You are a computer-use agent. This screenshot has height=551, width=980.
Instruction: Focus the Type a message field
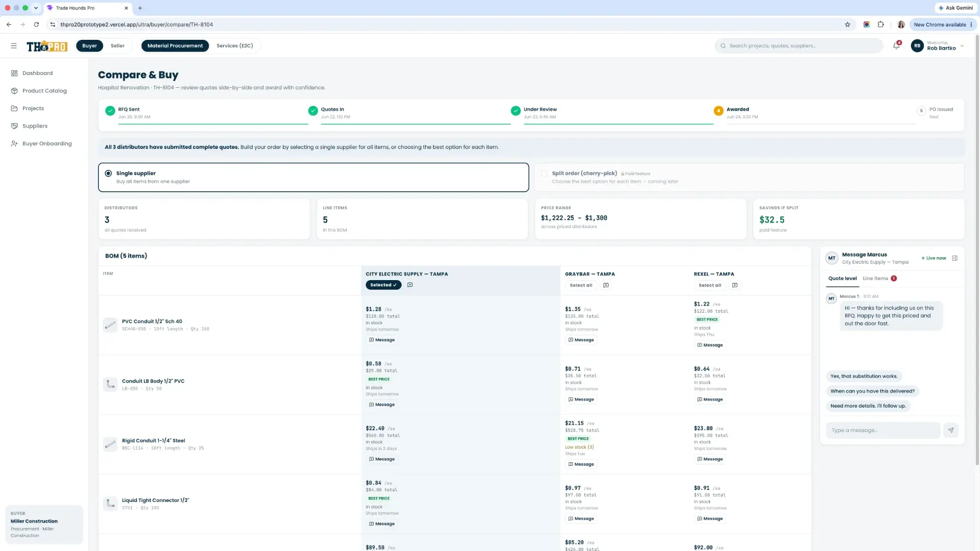click(x=883, y=431)
